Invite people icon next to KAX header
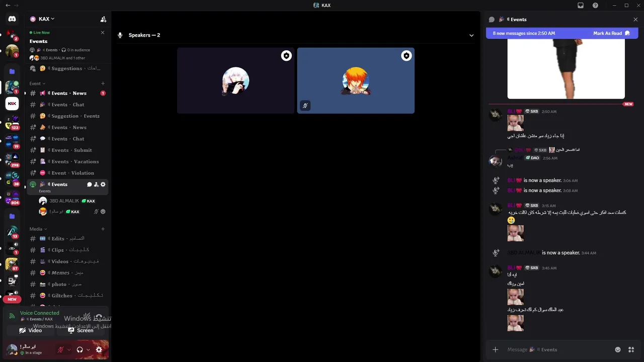Screen dimensions: 644x362 point(103,19)
